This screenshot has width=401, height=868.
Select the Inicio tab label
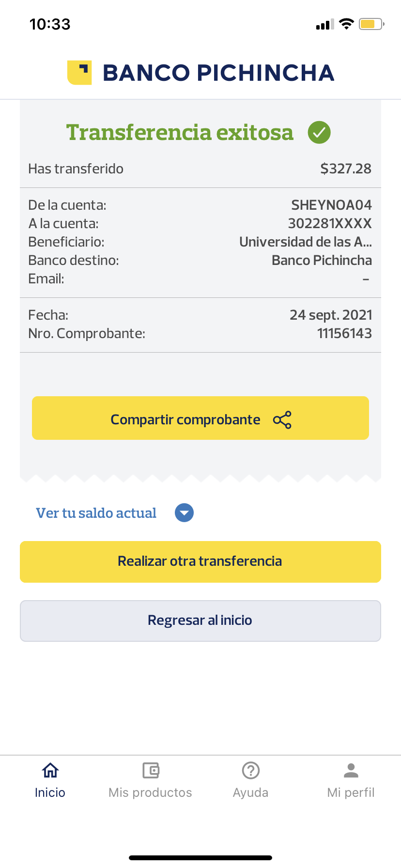(50, 792)
